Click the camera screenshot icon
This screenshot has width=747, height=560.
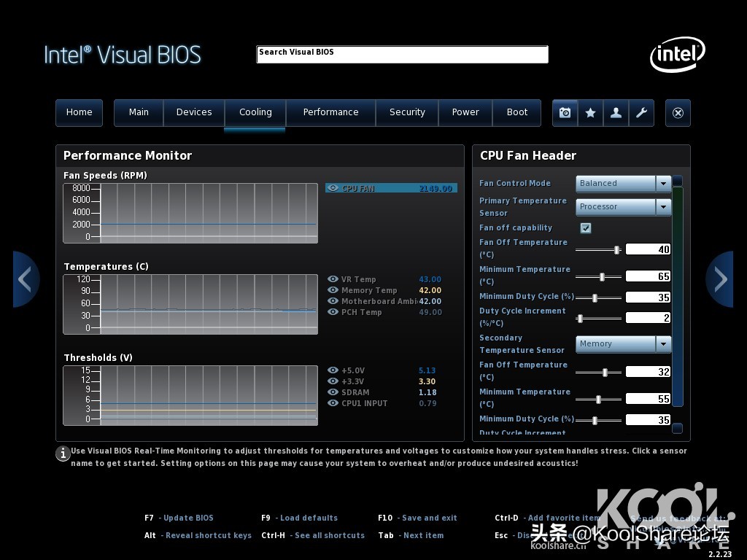point(565,113)
